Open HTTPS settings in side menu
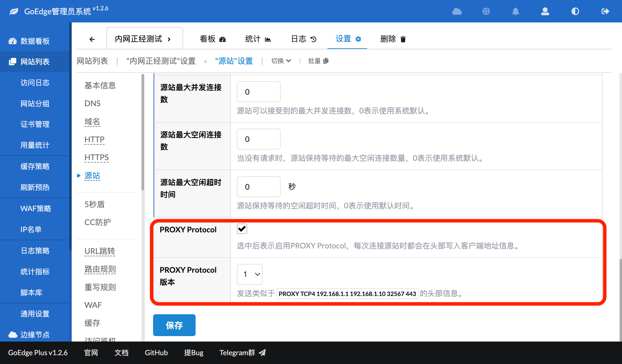622x364 pixels. pos(97,157)
